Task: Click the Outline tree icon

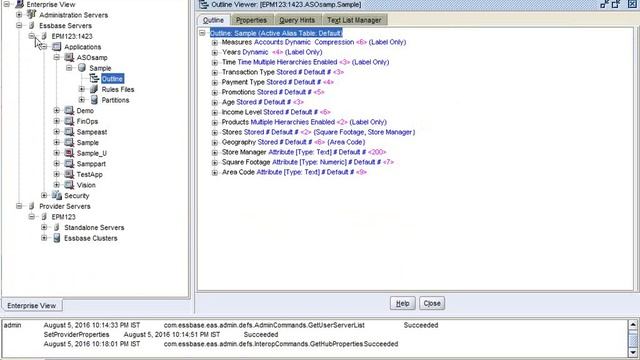Action: (95, 78)
